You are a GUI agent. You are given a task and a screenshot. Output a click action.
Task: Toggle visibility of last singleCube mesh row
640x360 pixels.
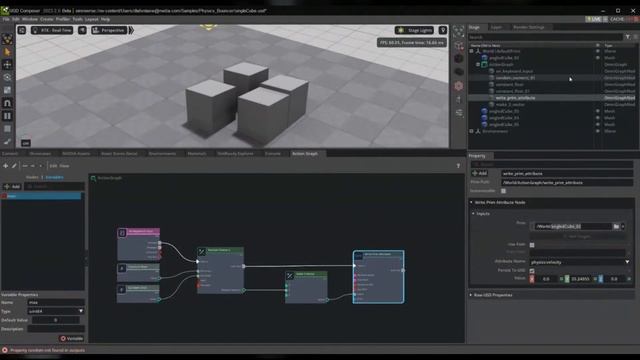(x=598, y=124)
